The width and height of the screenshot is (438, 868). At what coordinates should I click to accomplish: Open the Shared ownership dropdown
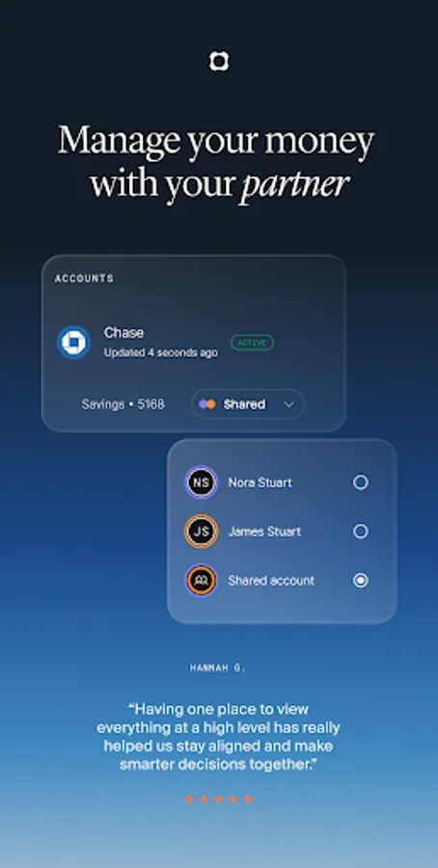click(x=248, y=404)
